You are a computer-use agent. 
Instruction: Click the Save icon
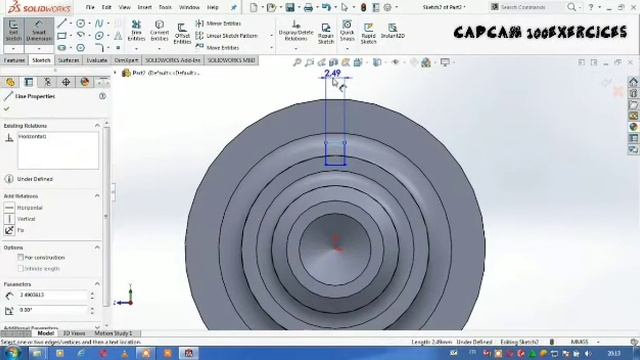click(x=290, y=7)
